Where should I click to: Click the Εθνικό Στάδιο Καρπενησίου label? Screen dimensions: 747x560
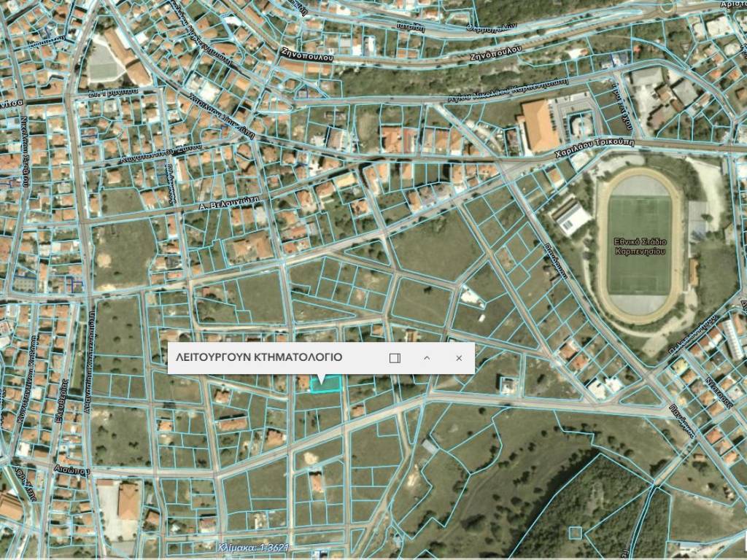pyautogui.click(x=639, y=244)
